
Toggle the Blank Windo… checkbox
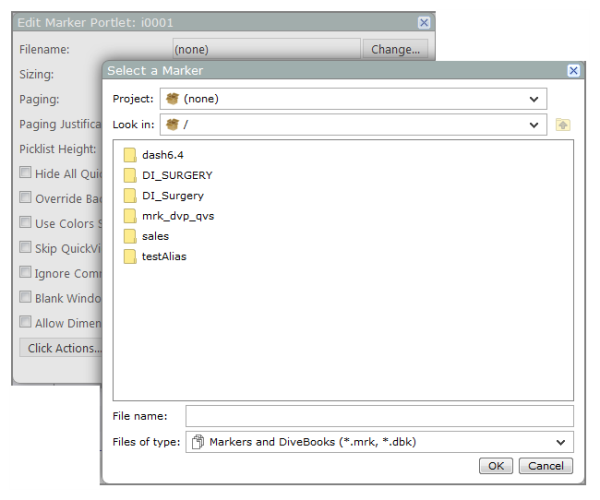(25, 297)
